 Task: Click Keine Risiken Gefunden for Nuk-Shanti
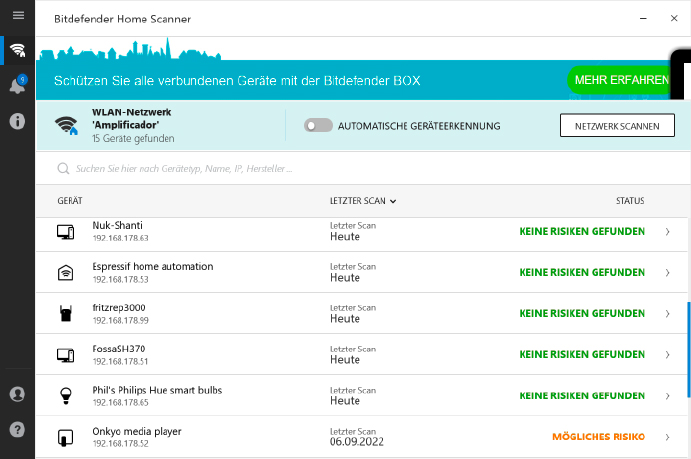tap(582, 232)
